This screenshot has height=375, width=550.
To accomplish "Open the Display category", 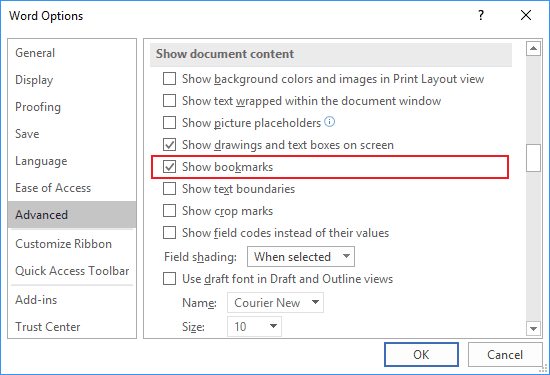I will tap(72, 80).
